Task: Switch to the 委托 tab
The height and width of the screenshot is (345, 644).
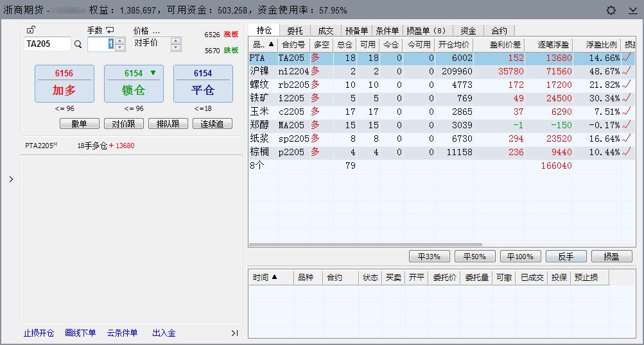Action: (x=295, y=30)
